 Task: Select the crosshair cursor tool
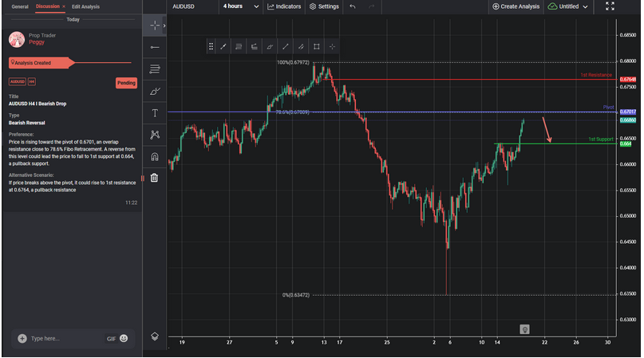155,26
